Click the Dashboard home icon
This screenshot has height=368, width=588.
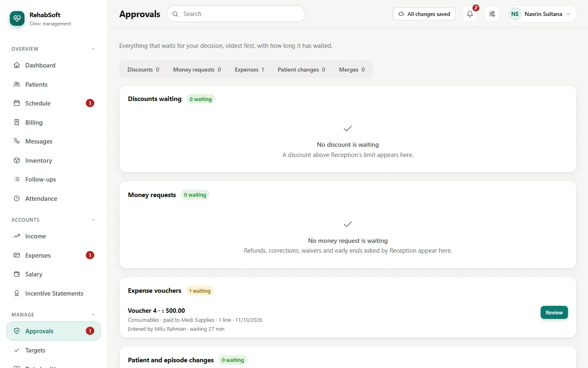coord(17,65)
